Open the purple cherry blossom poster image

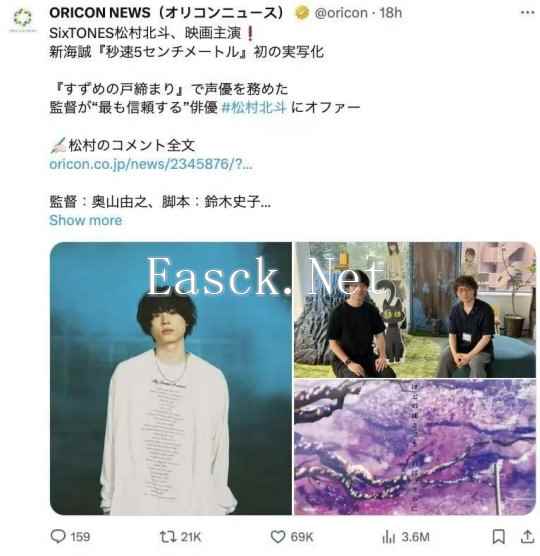[415, 447]
